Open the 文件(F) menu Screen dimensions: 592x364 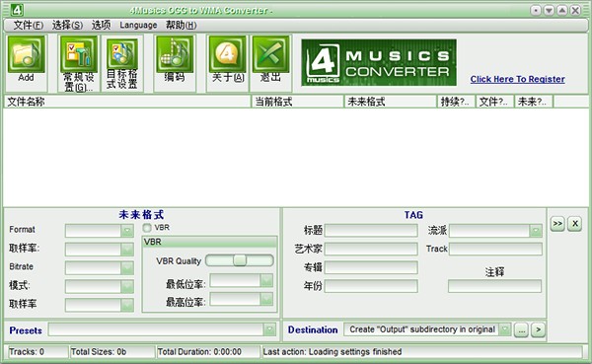[x=29, y=26]
